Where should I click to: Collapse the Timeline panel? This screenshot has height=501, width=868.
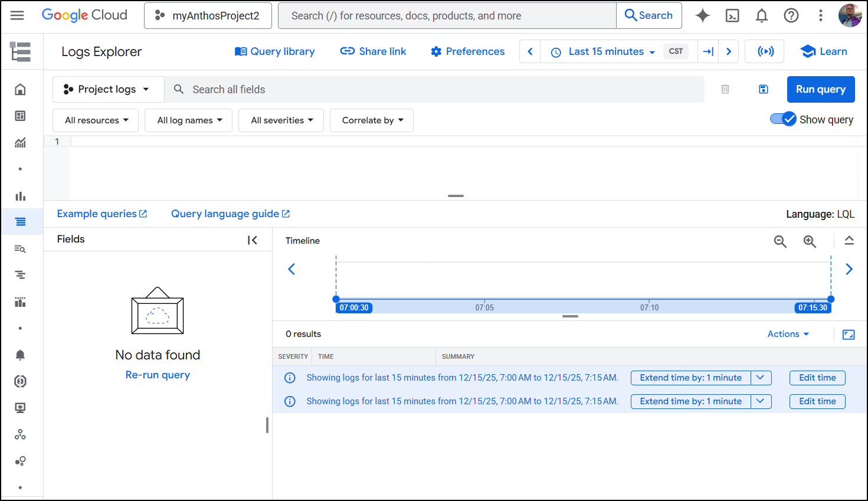pyautogui.click(x=849, y=240)
